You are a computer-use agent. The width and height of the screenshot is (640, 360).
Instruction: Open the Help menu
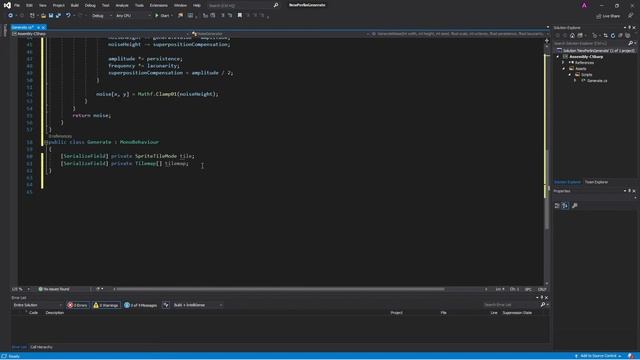point(197,5)
